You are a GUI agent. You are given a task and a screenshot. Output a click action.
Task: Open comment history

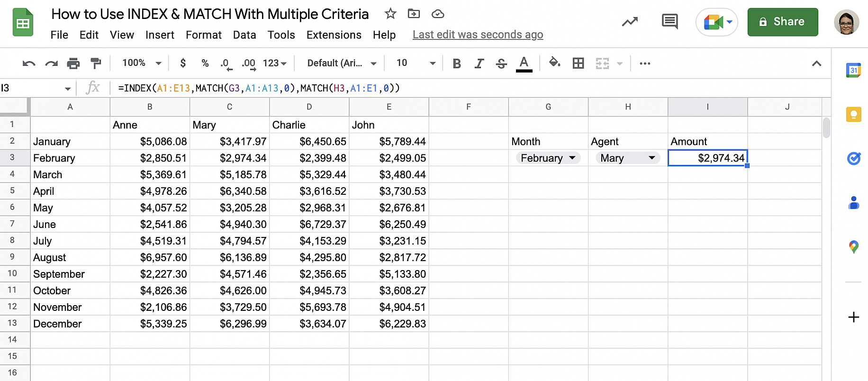click(x=669, y=22)
